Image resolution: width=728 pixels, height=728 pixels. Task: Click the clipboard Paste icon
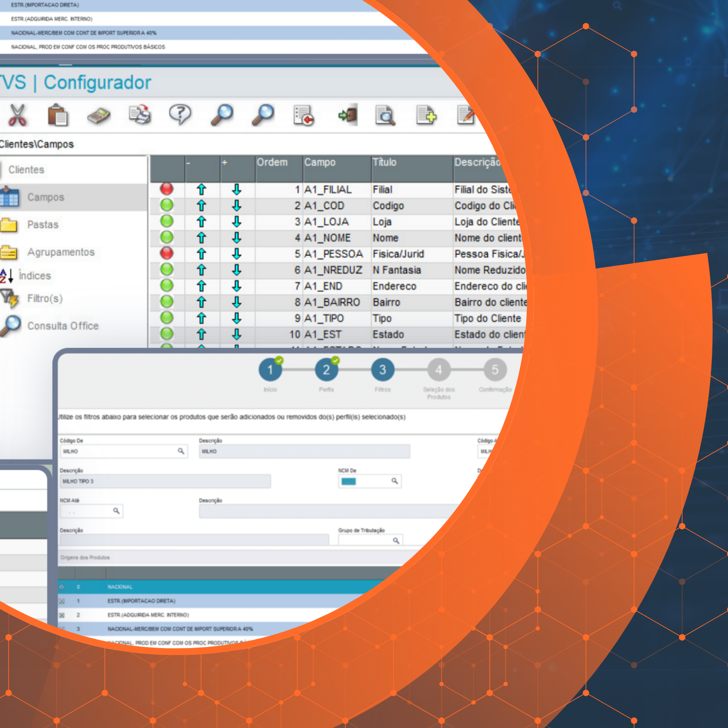click(58, 115)
